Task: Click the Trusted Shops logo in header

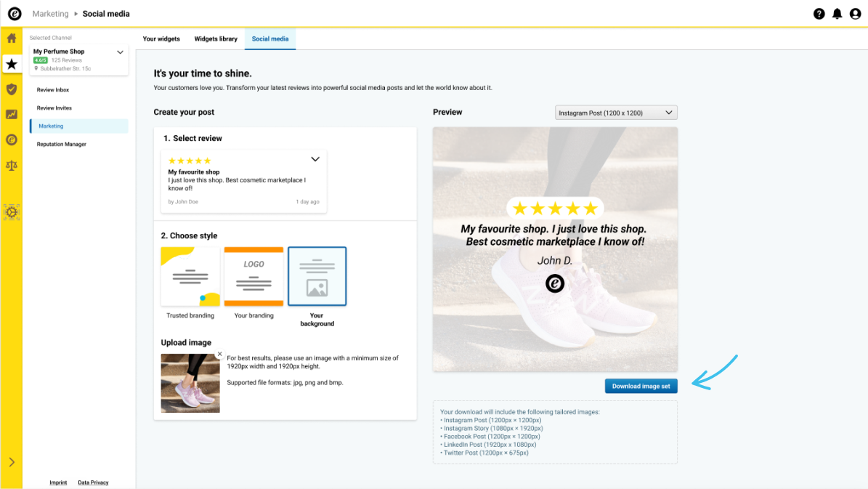Action: [x=15, y=13]
